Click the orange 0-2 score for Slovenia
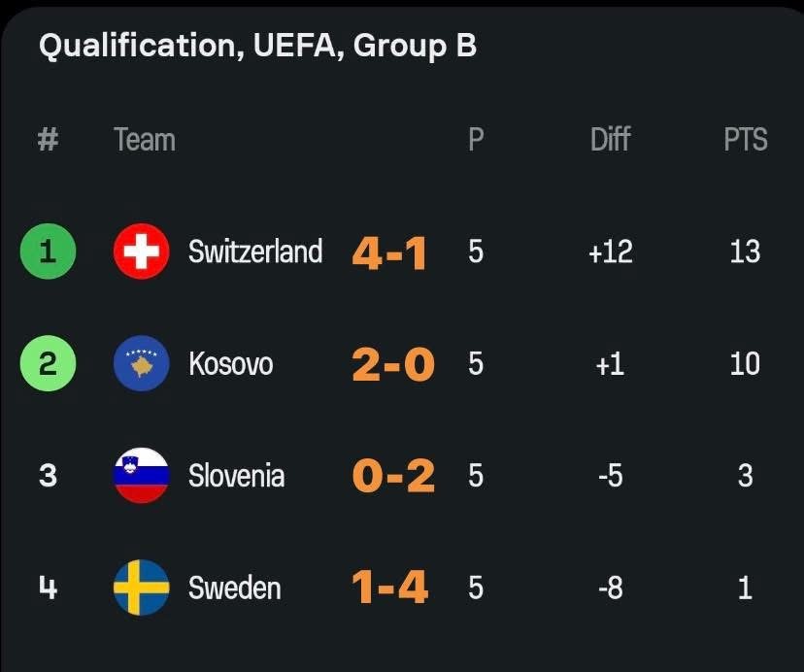This screenshot has width=804, height=672. [392, 477]
